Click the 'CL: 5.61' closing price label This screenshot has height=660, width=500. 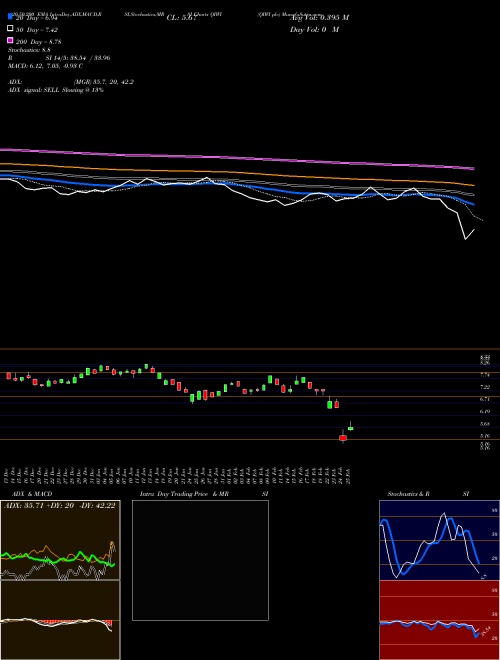click(x=181, y=18)
